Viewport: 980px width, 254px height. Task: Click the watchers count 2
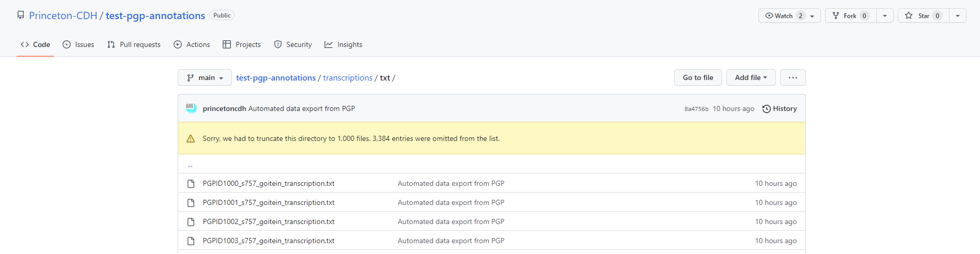pyautogui.click(x=801, y=15)
